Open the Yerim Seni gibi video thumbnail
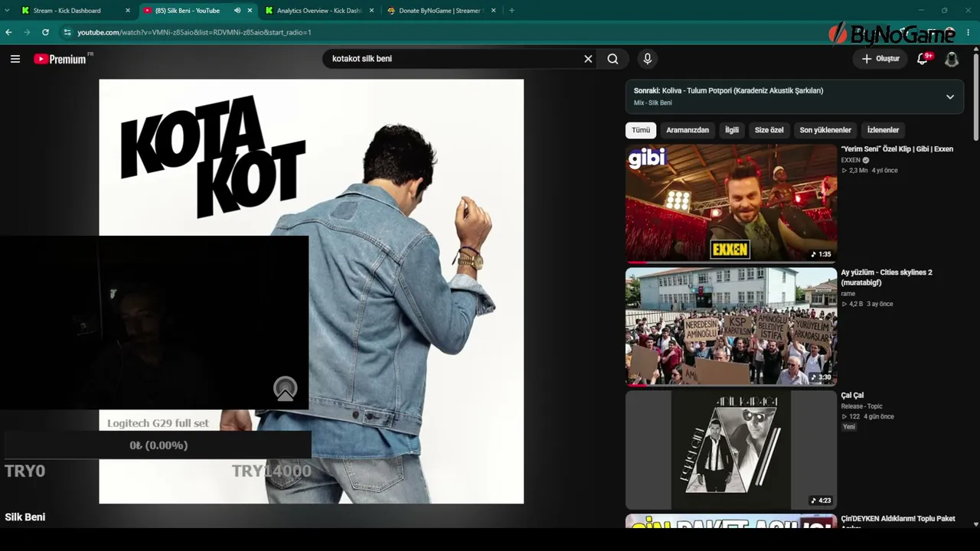This screenshot has height=551, width=980. point(731,204)
